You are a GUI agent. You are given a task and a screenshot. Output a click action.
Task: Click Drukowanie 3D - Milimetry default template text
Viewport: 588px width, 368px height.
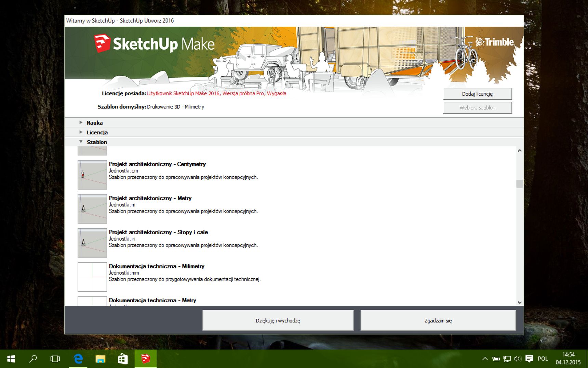[175, 107]
